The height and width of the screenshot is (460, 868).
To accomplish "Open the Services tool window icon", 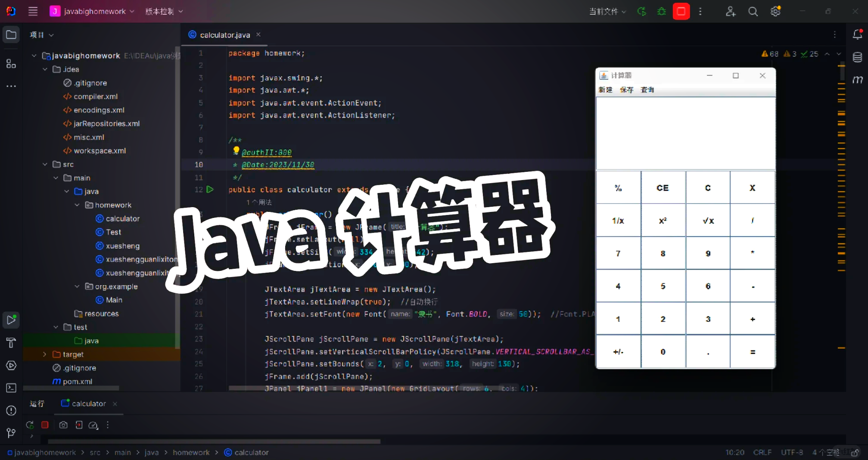I will 11,365.
